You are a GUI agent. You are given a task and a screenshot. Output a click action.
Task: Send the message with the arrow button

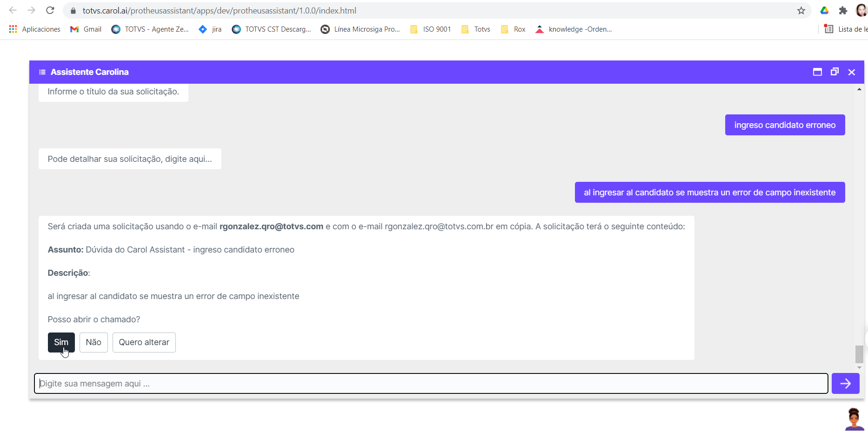pyautogui.click(x=846, y=384)
